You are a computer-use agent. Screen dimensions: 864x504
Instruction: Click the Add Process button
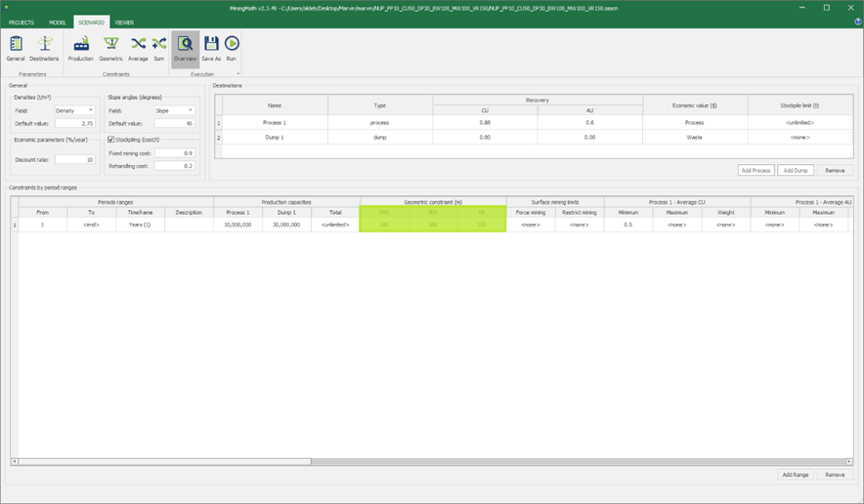[756, 170]
